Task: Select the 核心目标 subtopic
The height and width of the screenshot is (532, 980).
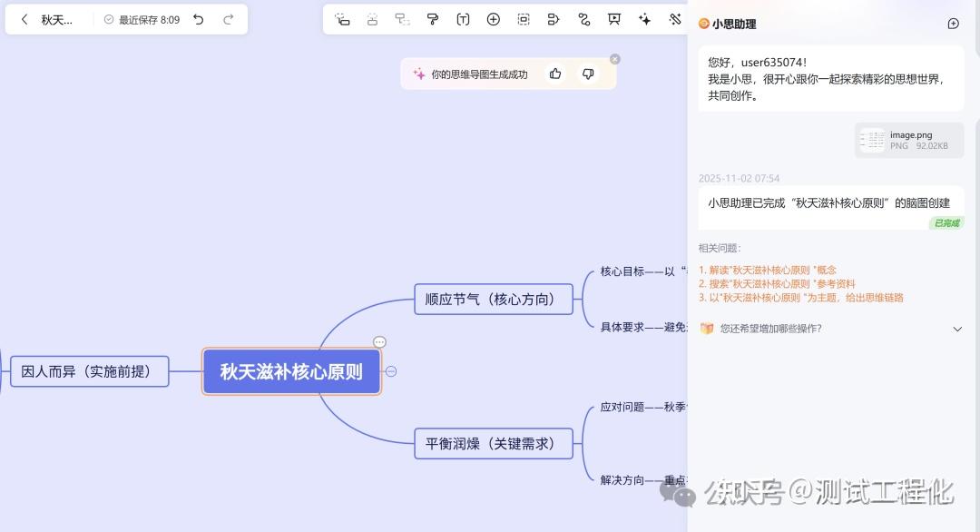Action: (643, 271)
